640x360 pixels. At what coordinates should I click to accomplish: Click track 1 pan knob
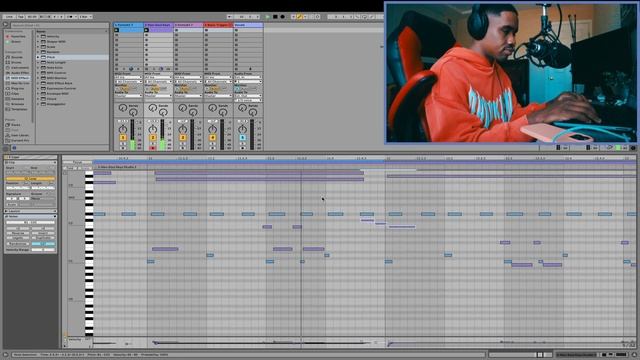122,129
